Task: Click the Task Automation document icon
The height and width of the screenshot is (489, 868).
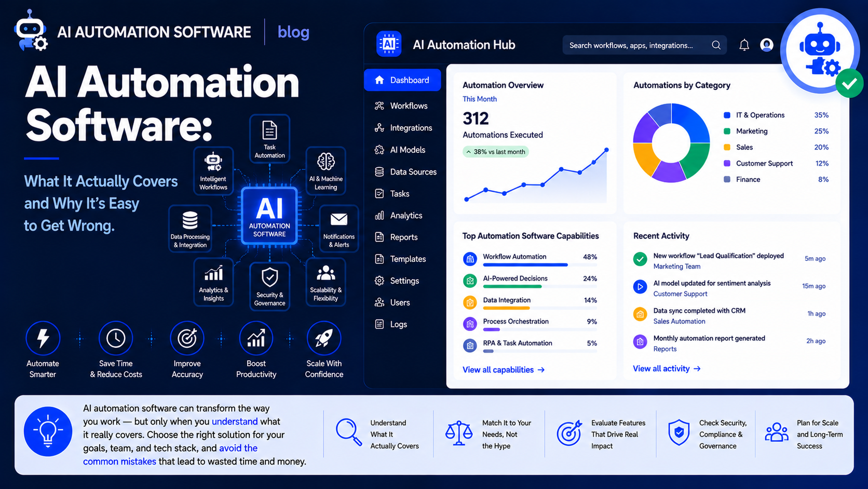Action: (269, 130)
